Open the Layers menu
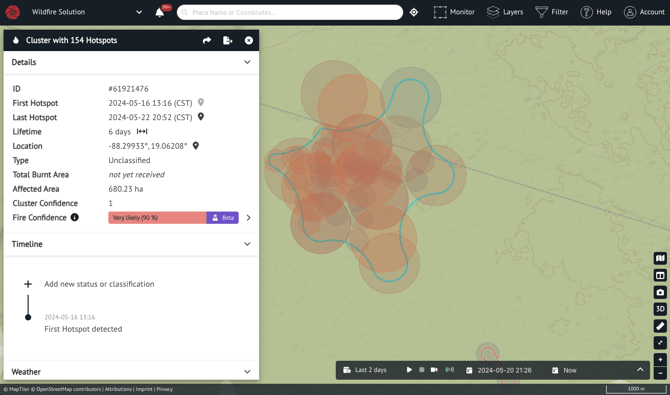Screen dimensions: 670x395 [505, 12]
